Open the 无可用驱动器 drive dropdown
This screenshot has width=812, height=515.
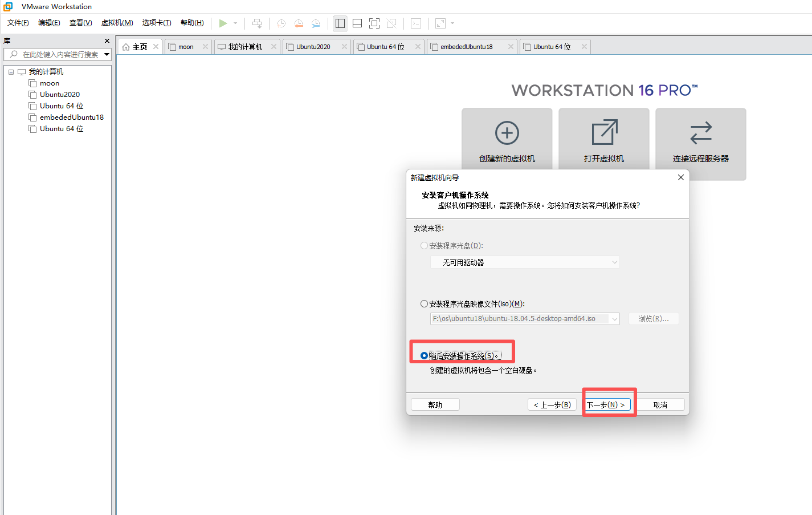click(525, 262)
